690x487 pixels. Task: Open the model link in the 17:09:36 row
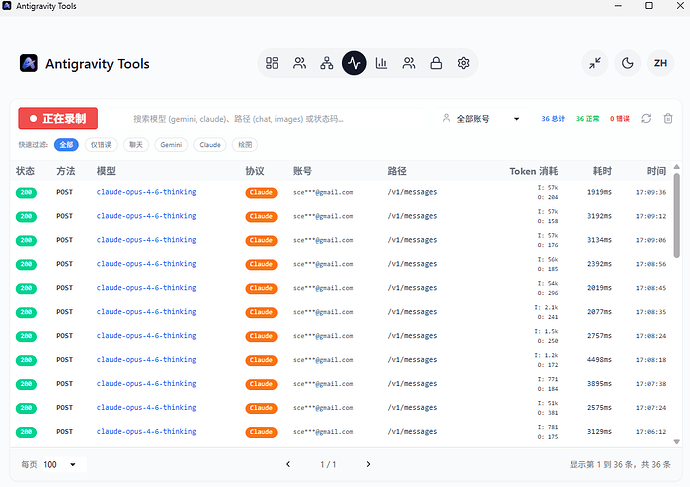(147, 192)
